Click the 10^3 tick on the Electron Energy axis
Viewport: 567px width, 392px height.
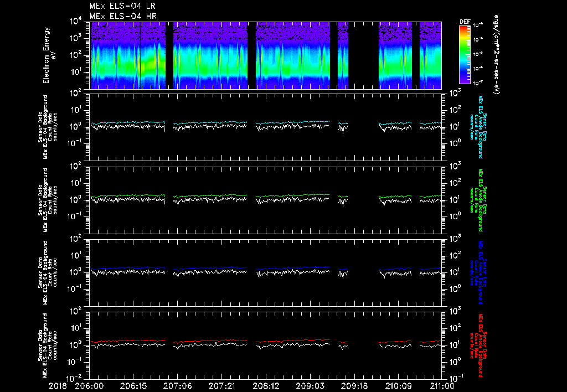[x=75, y=38]
